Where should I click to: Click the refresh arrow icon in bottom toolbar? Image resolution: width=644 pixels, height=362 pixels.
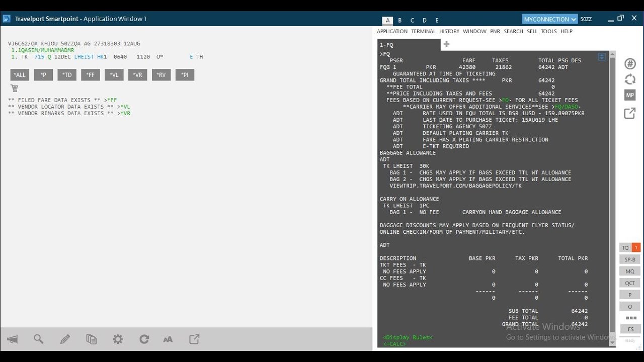click(144, 339)
